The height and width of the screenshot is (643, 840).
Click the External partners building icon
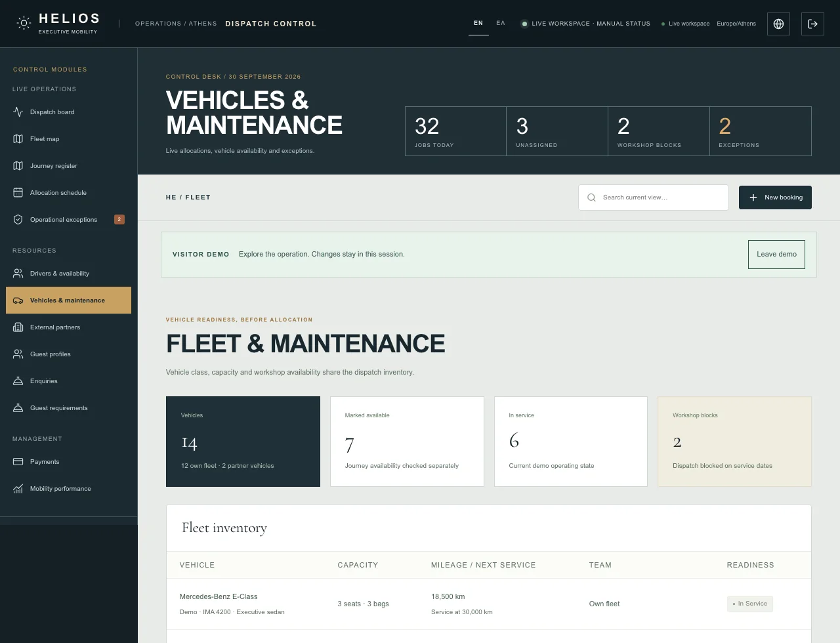pyautogui.click(x=18, y=327)
